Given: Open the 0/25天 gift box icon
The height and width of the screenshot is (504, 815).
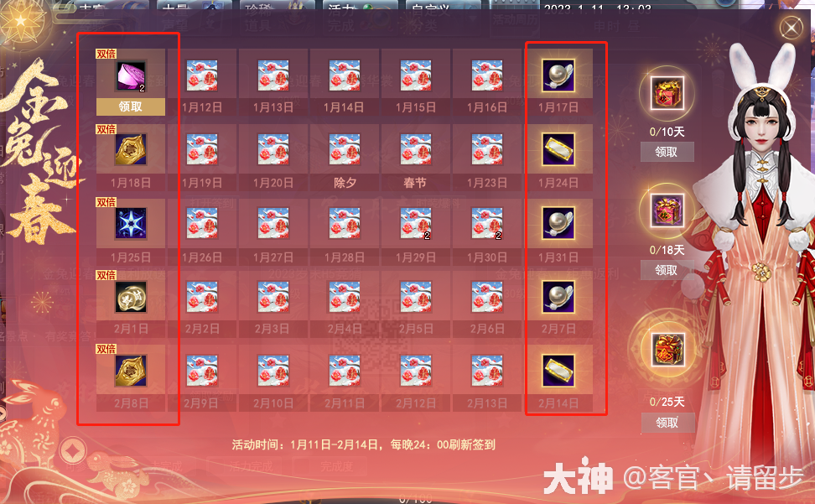Looking at the screenshot, I should click(x=667, y=349).
